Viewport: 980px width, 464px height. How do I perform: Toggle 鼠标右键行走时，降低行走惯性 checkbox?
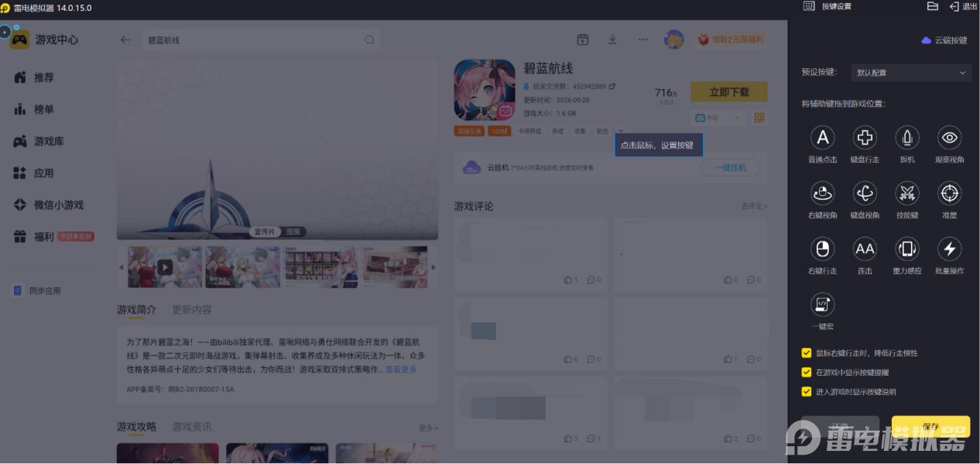pos(807,353)
